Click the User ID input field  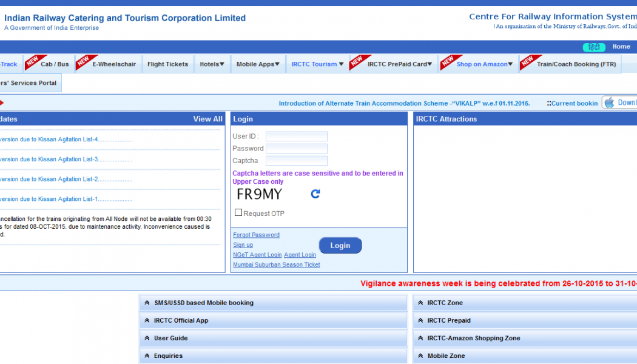click(x=296, y=136)
